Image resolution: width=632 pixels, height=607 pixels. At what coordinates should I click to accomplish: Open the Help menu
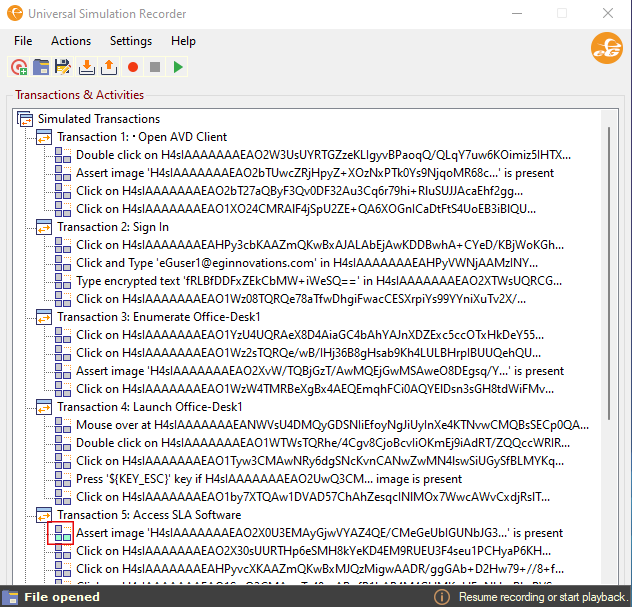tap(183, 41)
